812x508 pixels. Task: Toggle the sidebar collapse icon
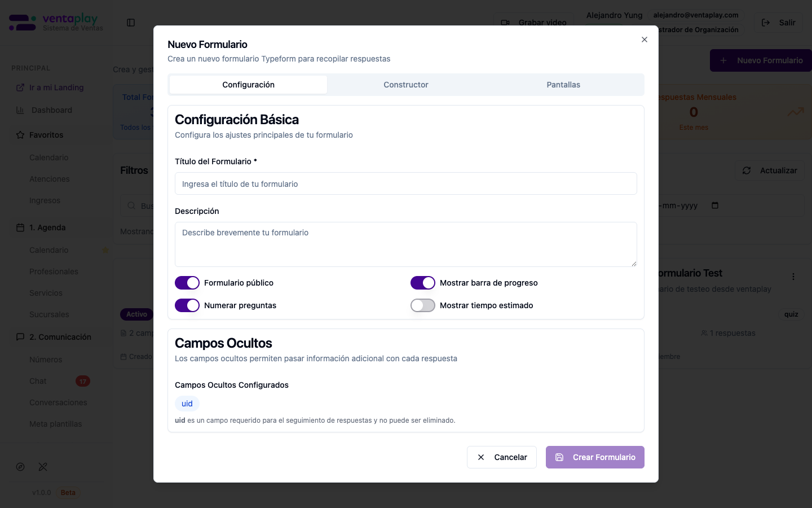[x=131, y=23]
